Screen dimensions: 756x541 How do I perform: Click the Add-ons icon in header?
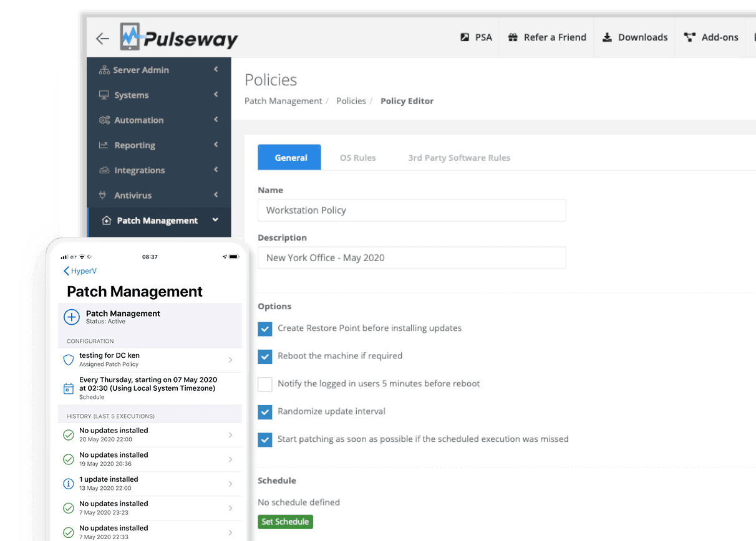click(690, 37)
